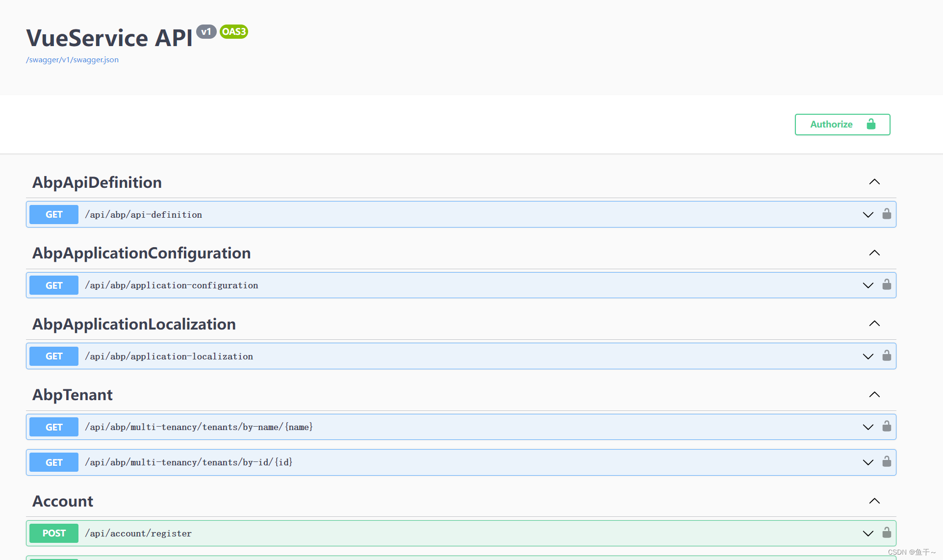The height and width of the screenshot is (560, 943).
Task: Click path /api/abp/application-configuration
Action: 172,285
